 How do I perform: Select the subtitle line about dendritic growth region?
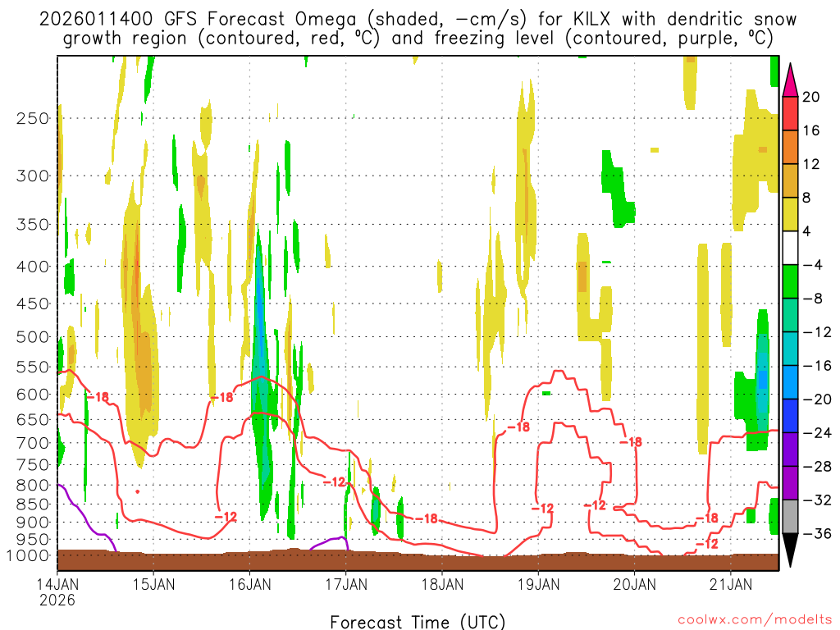[418, 39]
